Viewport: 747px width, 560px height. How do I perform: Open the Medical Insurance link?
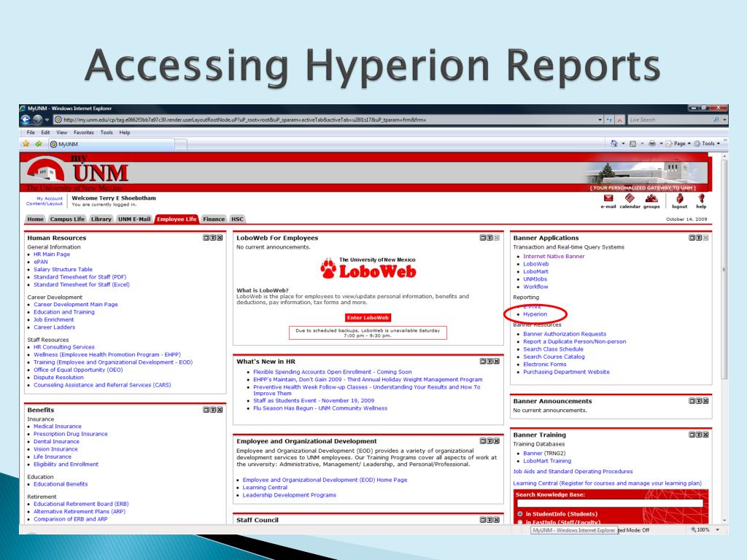tap(58, 427)
